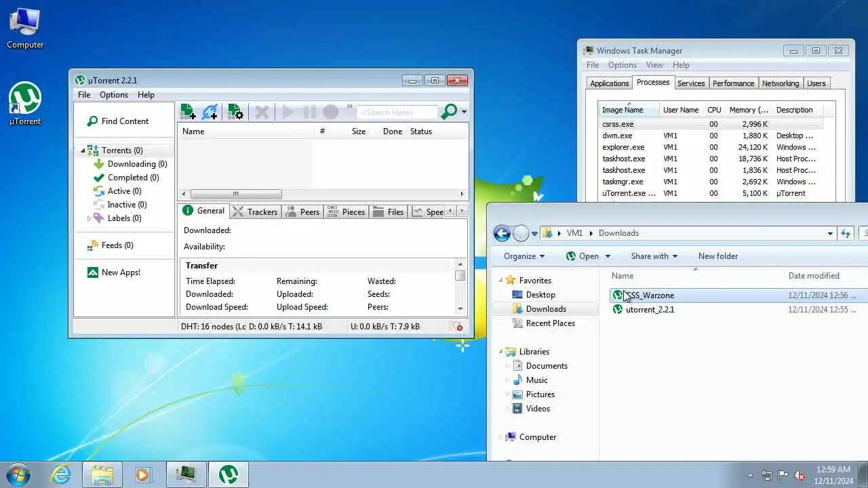Screen dimensions: 868x488
Task: Open the Organize dropdown in Explorer
Action: pos(524,256)
